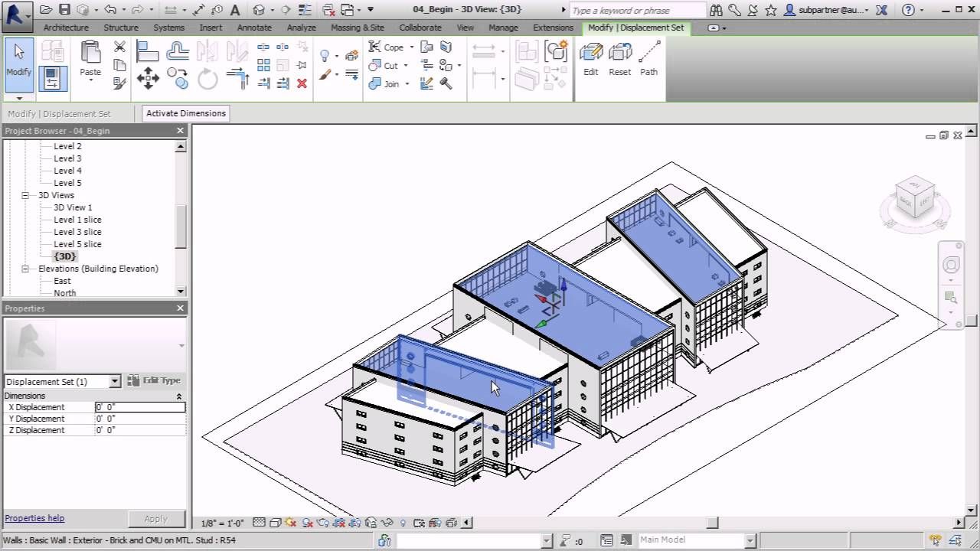Select the Move tool in the ribbon
Image resolution: width=980 pixels, height=551 pixels.
click(147, 78)
